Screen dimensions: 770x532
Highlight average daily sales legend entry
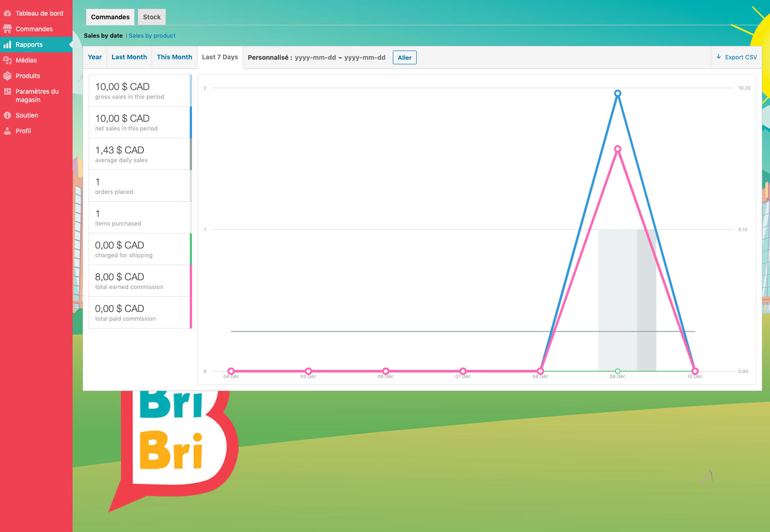point(140,154)
